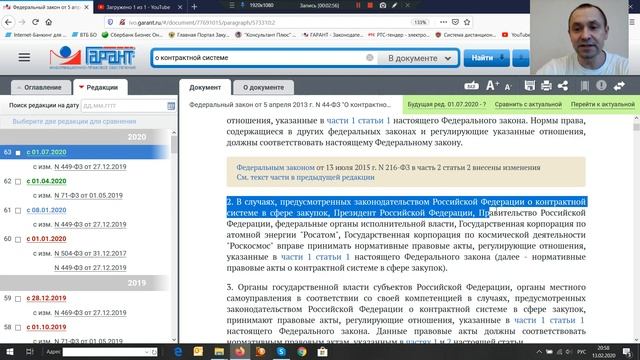
Task: Open Chrome from the taskbar
Action: point(302,351)
